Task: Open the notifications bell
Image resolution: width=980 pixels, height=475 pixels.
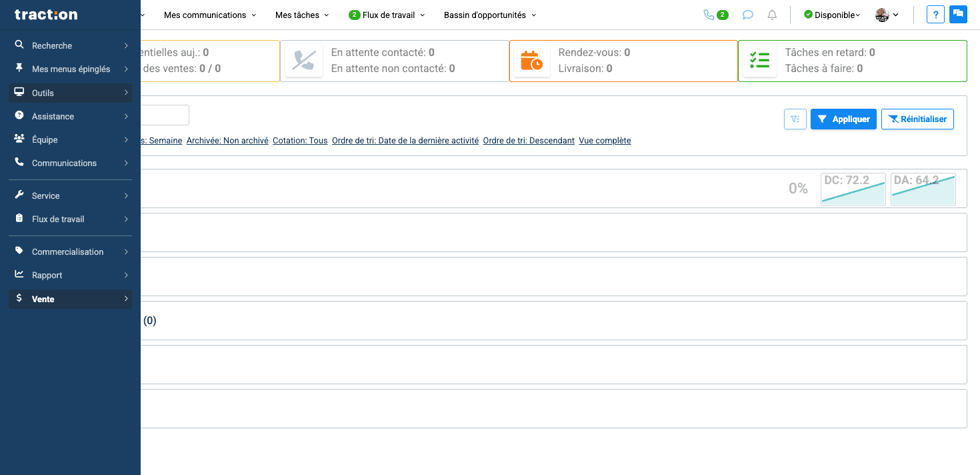Action: tap(772, 15)
